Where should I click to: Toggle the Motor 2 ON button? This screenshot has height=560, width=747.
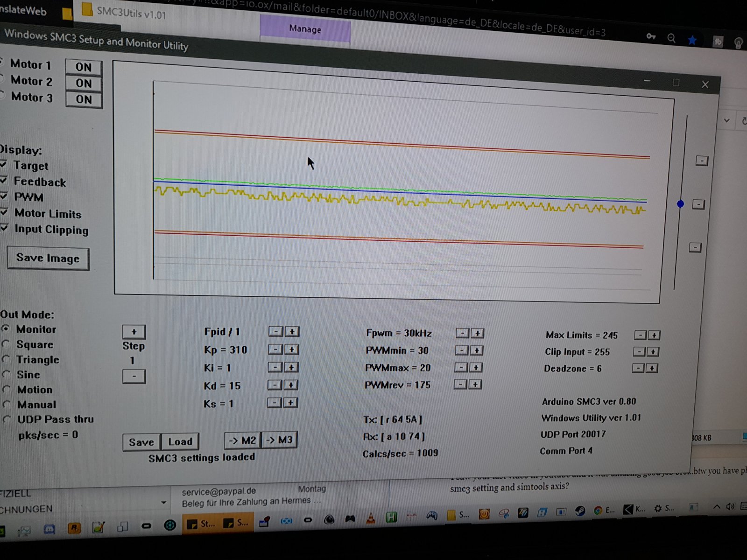(84, 83)
